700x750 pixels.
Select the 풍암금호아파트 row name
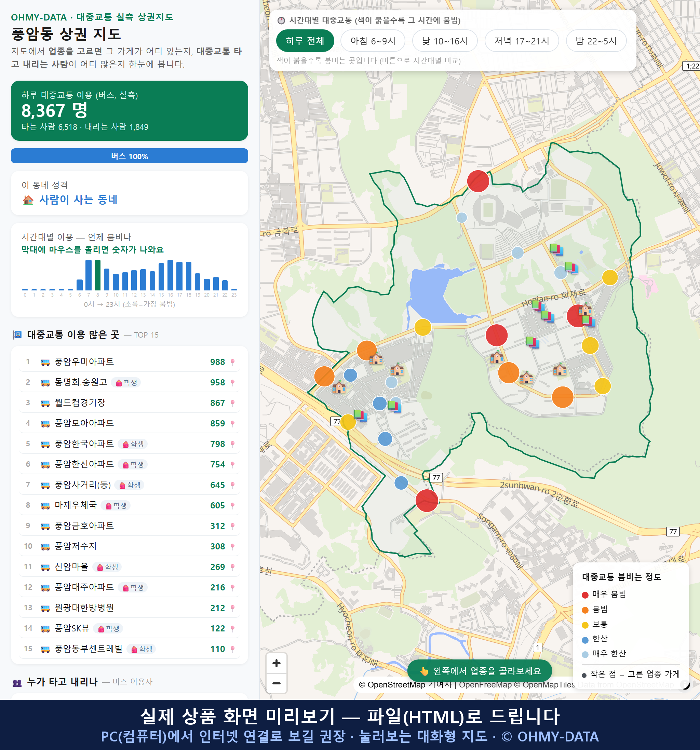(84, 526)
